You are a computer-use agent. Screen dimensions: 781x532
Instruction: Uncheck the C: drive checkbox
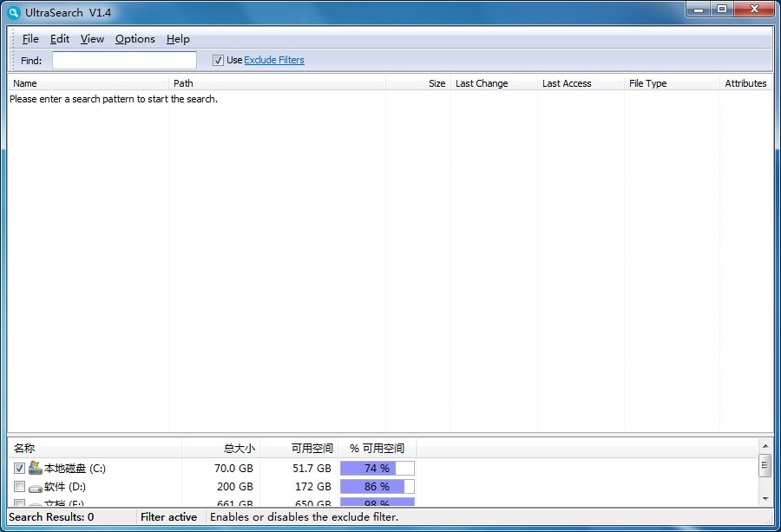tap(19, 469)
